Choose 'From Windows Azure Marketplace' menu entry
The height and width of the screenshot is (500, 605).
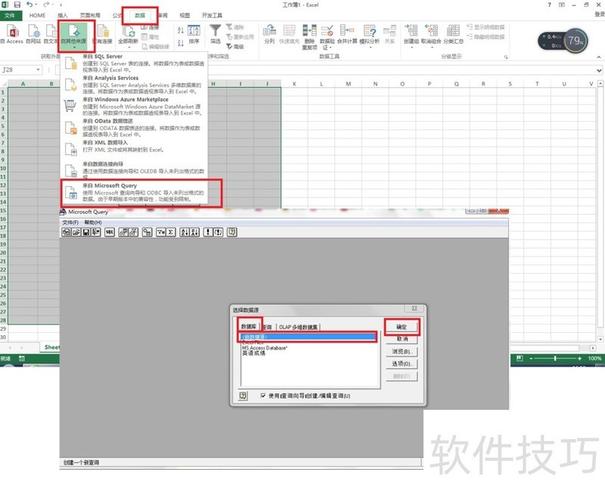(134, 106)
